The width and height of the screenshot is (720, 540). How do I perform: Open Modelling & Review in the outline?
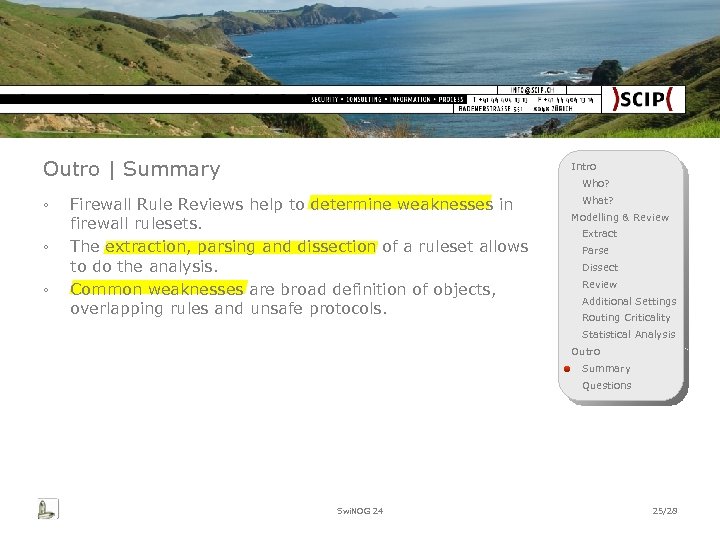pyautogui.click(x=620, y=217)
